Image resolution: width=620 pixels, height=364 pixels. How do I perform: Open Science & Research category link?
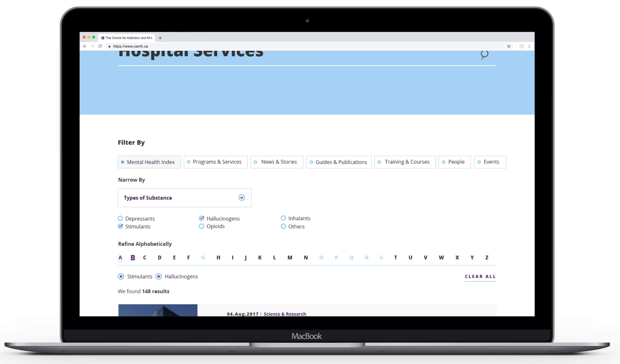285,314
